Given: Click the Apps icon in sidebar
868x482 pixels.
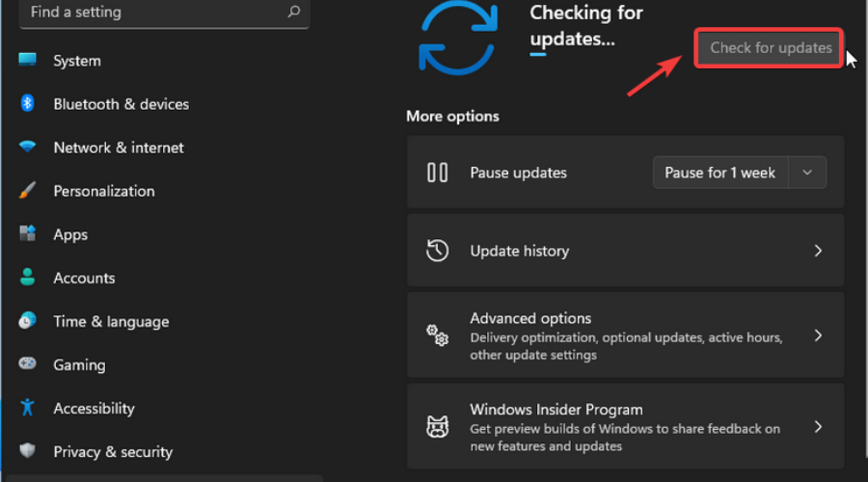Looking at the screenshot, I should click(27, 234).
